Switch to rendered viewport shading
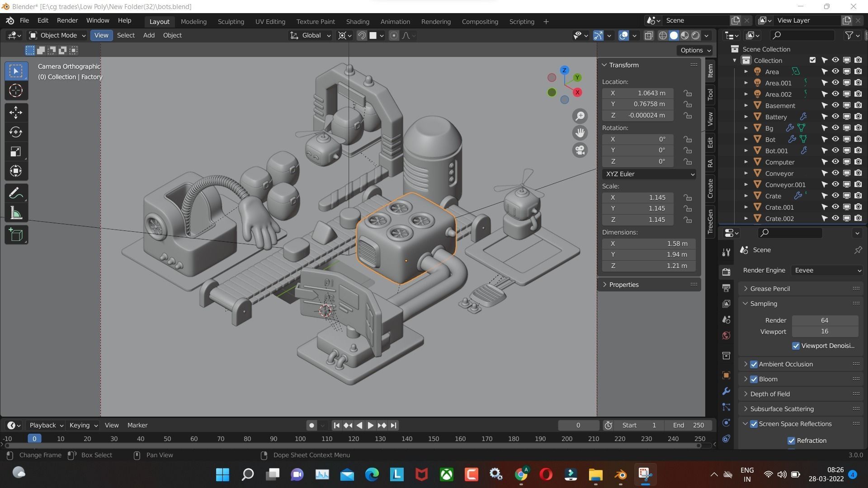Screen dimensions: 868x488 (696, 36)
